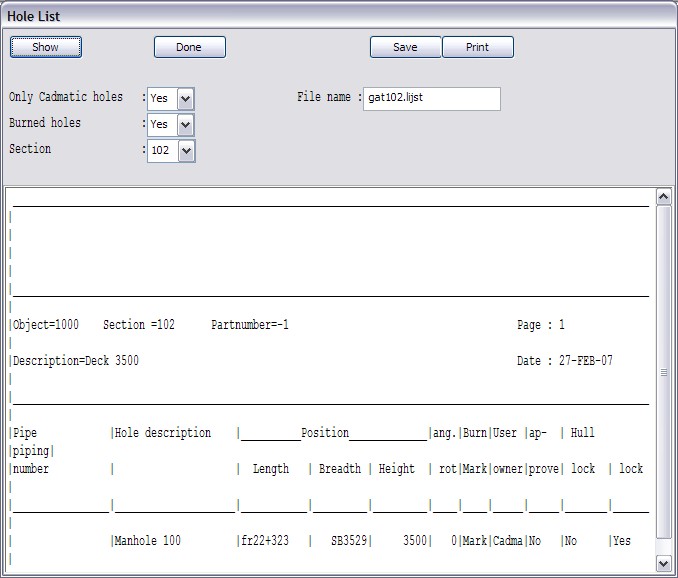Click the scrollbar up arrow

click(663, 197)
